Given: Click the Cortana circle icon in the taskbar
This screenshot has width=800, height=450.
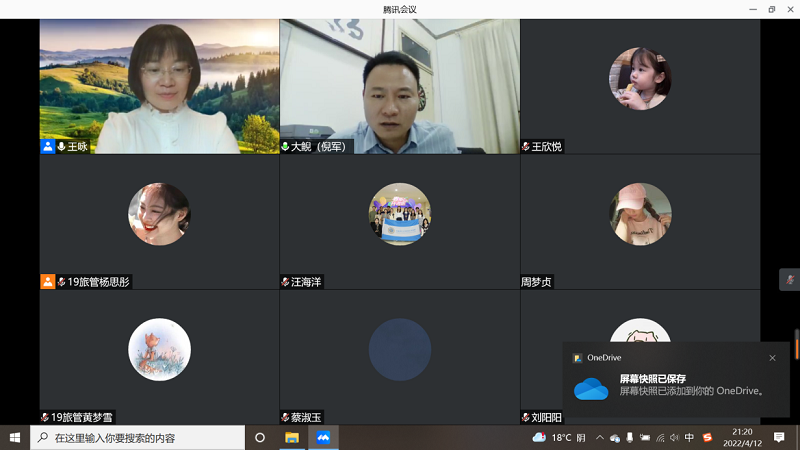Looking at the screenshot, I should [x=260, y=437].
